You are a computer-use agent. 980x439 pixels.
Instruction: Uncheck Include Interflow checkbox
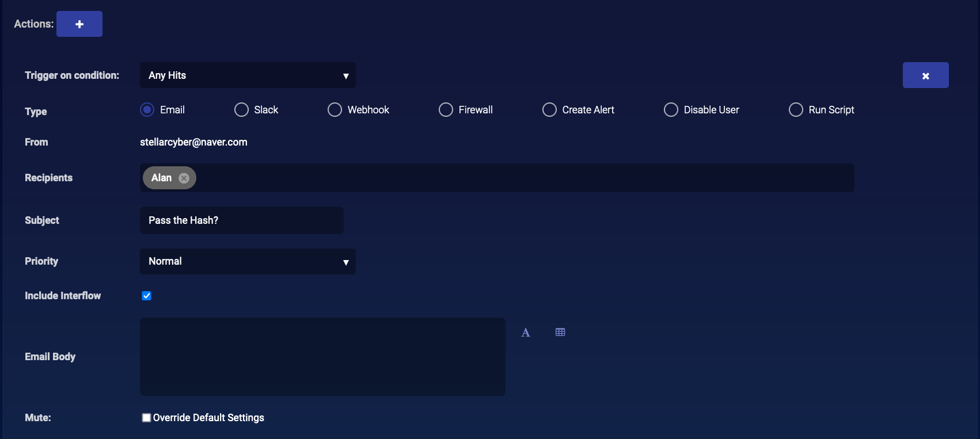(x=147, y=296)
